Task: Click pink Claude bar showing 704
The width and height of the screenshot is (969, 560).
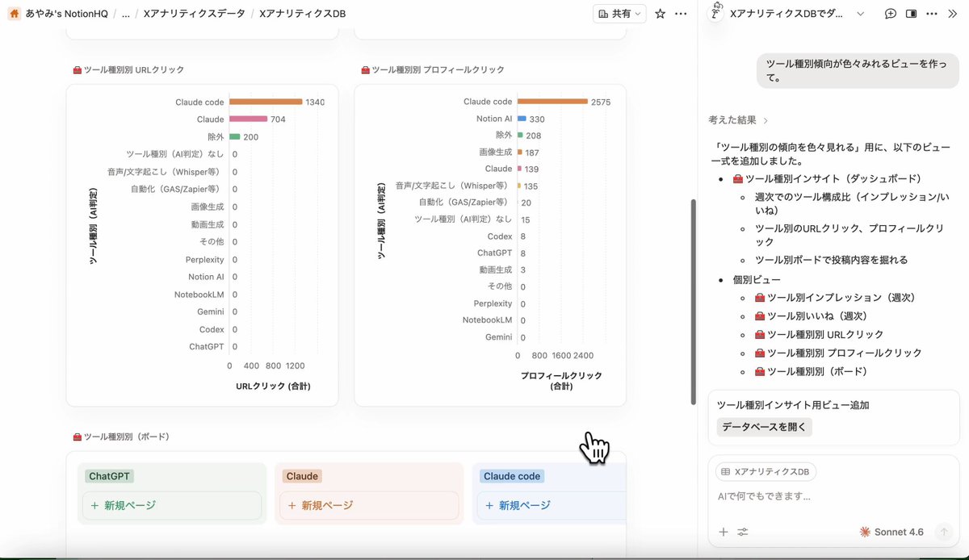Action: click(249, 119)
